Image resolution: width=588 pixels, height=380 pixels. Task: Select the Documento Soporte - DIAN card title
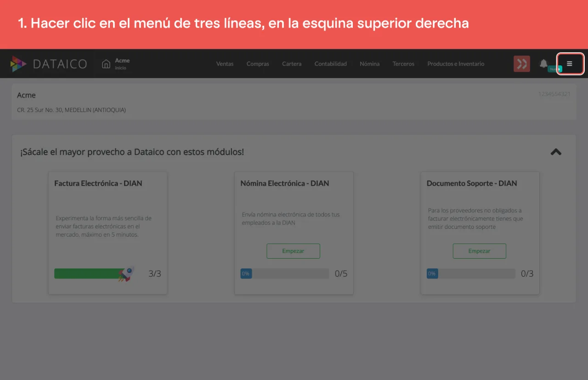point(472,183)
